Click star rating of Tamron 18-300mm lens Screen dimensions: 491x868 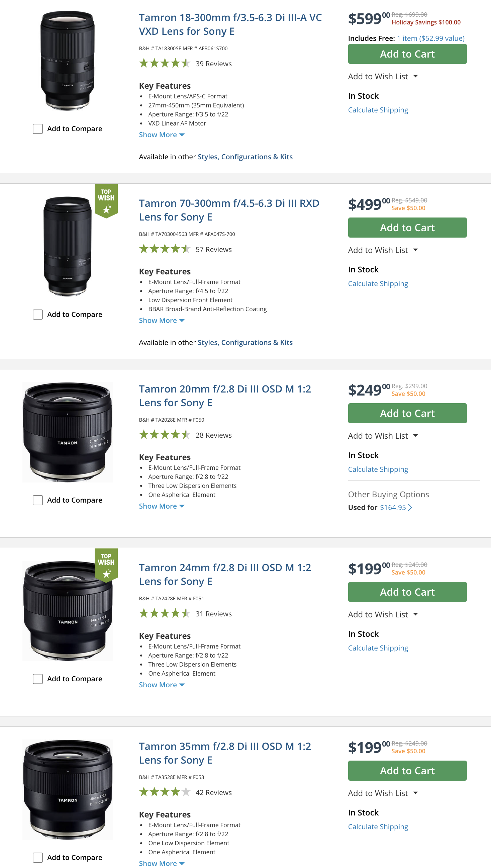[x=165, y=64]
